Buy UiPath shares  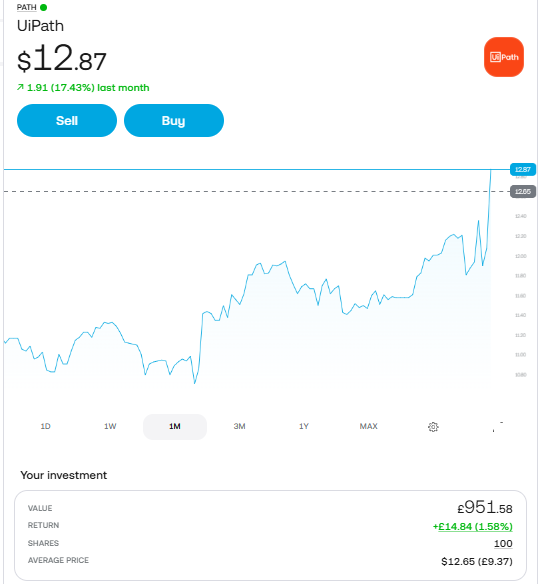click(x=174, y=120)
